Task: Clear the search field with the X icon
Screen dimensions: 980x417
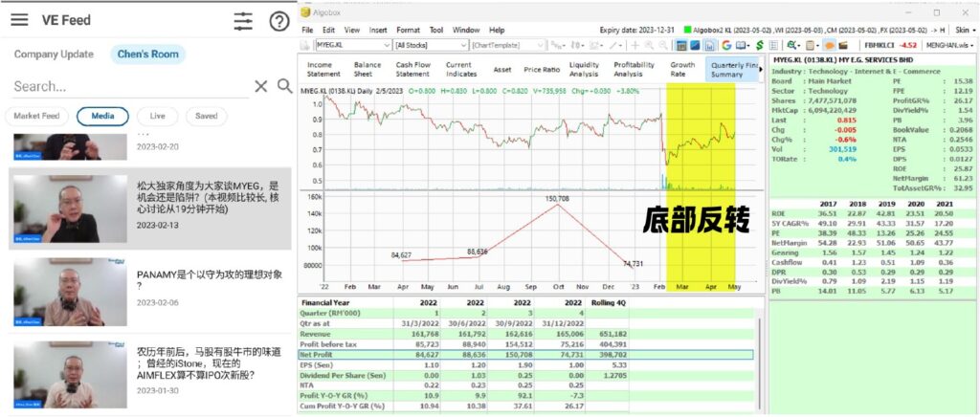Action: (260, 86)
